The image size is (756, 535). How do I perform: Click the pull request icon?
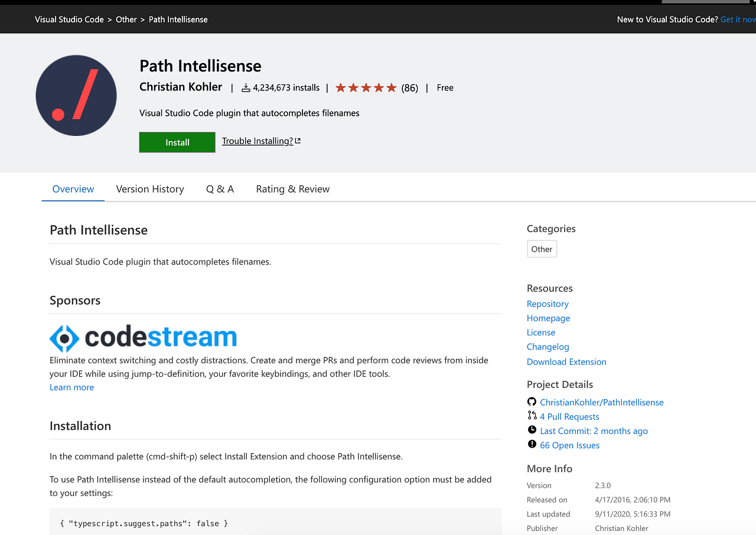point(532,416)
